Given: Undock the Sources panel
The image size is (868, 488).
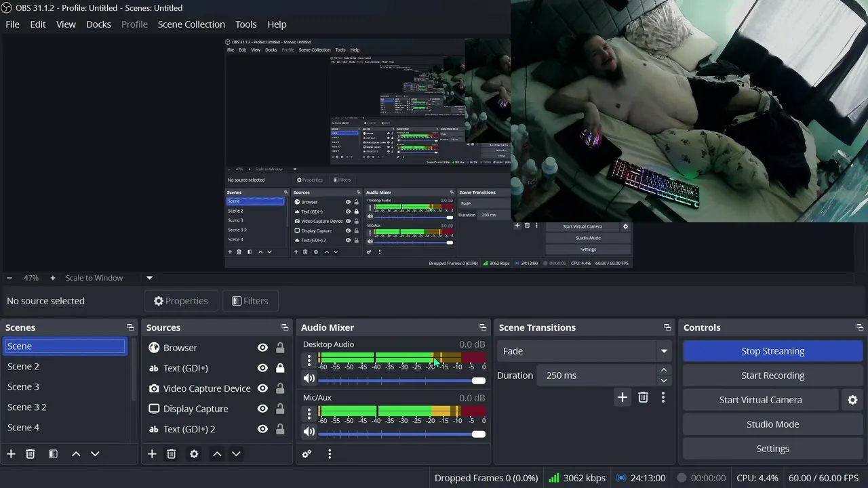Looking at the screenshot, I should click(x=285, y=327).
